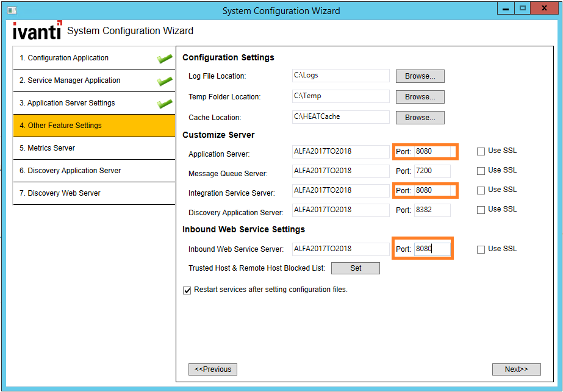The image size is (563, 392).
Task: Click Set for Trusted Host blocked list
Action: coord(355,268)
